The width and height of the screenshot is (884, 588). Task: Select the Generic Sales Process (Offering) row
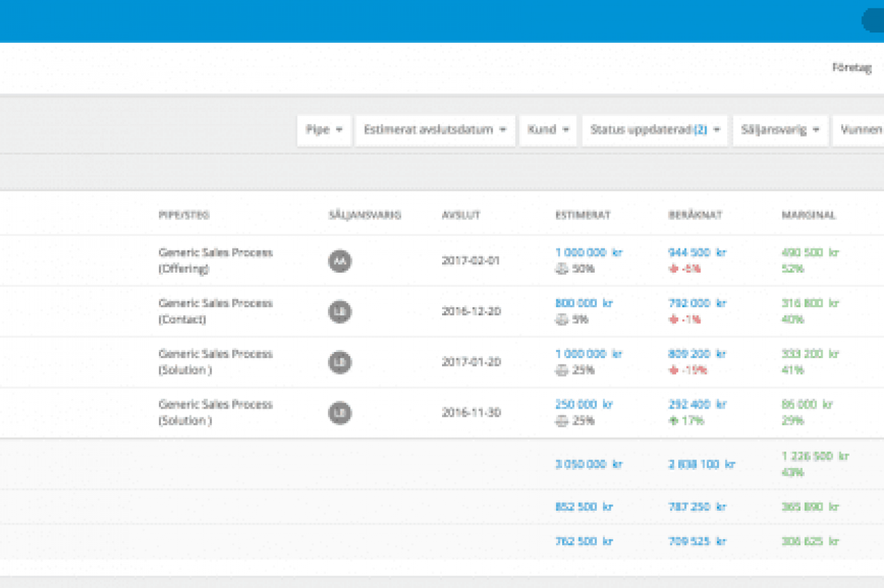pyautogui.click(x=215, y=261)
